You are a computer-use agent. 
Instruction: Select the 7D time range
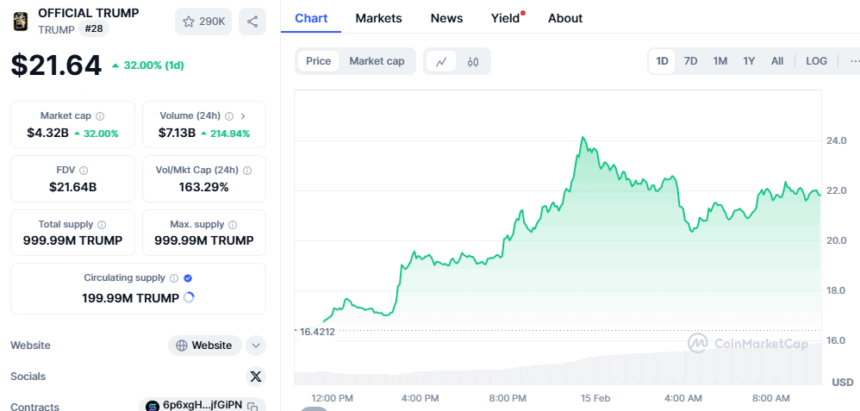[691, 61]
